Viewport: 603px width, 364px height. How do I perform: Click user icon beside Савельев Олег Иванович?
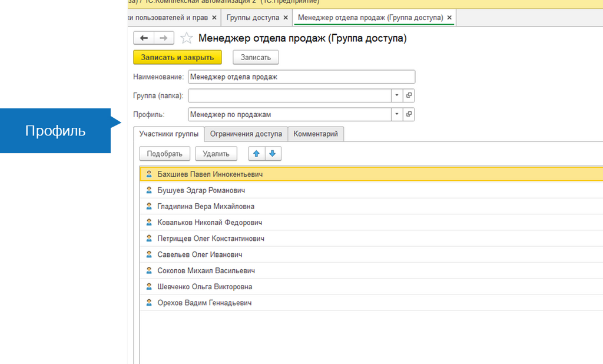pyautogui.click(x=149, y=254)
